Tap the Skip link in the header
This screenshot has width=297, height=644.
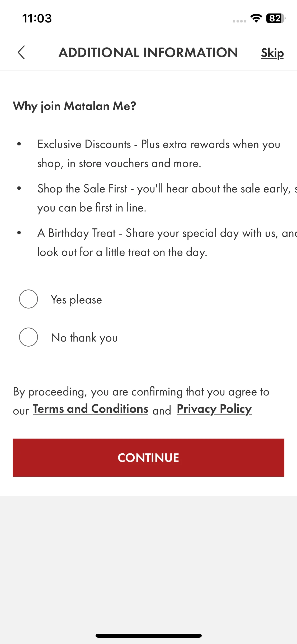pyautogui.click(x=272, y=53)
